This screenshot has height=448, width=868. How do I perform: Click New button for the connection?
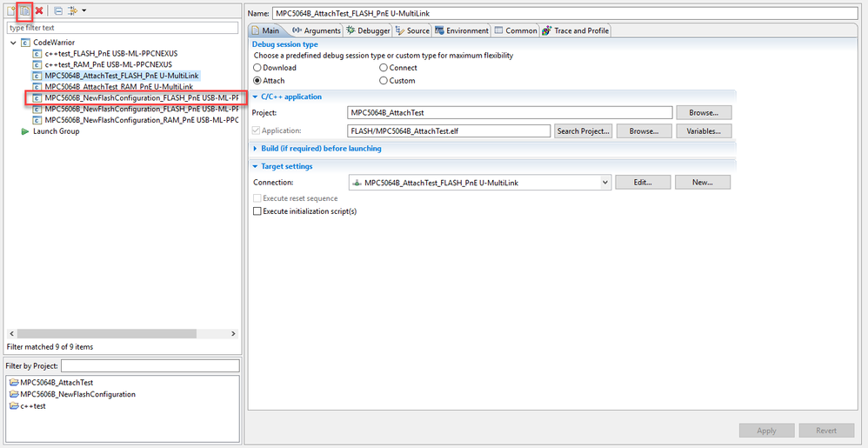(703, 182)
